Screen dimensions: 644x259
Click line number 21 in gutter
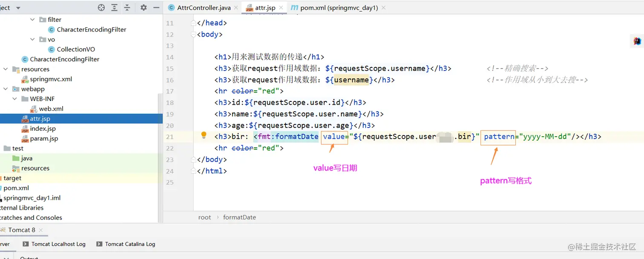pos(170,137)
